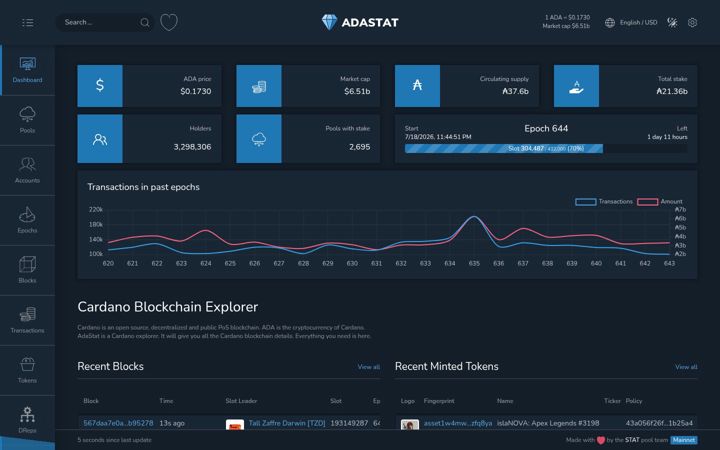The image size is (720, 450).
Task: Click the dollar sign ADA price icon
Action: pyautogui.click(x=100, y=85)
